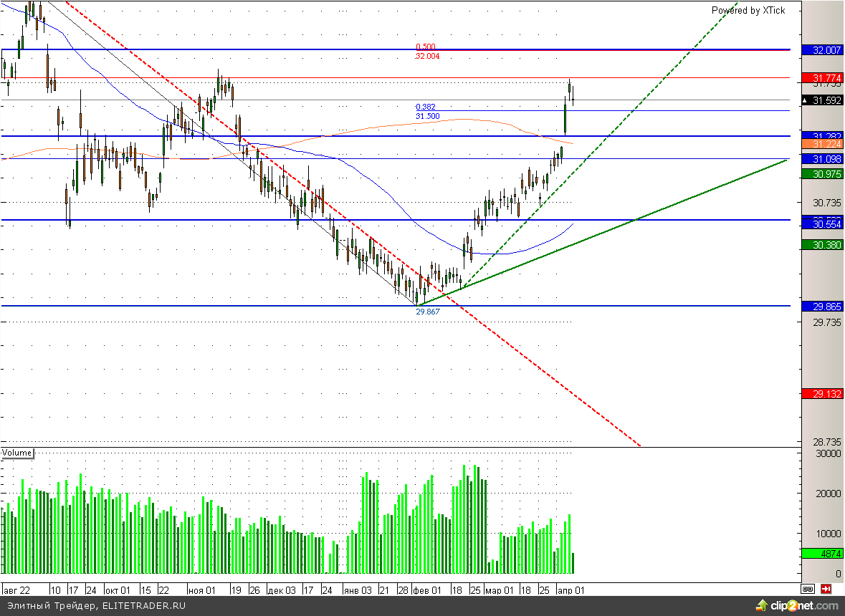
Task: Select the blue 29.865 support level label
Action: pos(821,307)
